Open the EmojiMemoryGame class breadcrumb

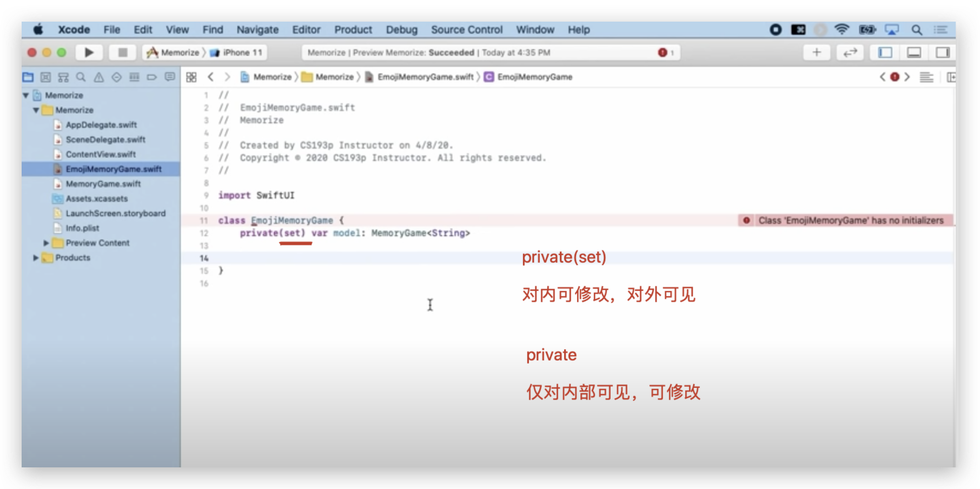point(528,77)
